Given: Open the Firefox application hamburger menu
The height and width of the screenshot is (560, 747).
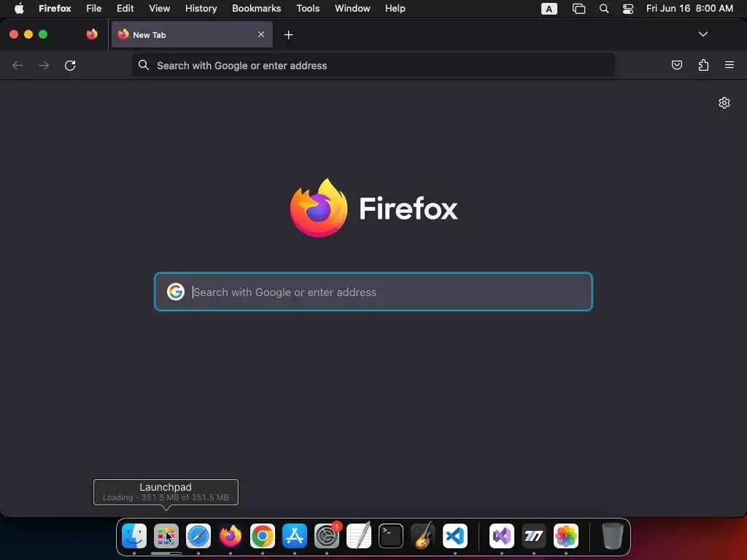Looking at the screenshot, I should 729,65.
